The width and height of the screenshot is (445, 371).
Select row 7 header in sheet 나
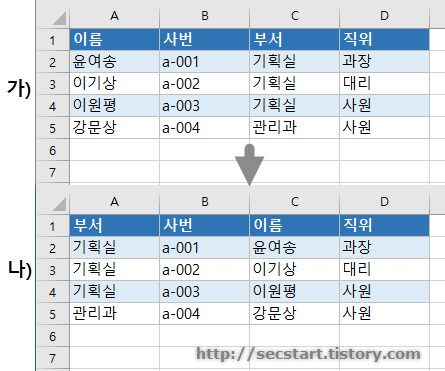[52, 358]
